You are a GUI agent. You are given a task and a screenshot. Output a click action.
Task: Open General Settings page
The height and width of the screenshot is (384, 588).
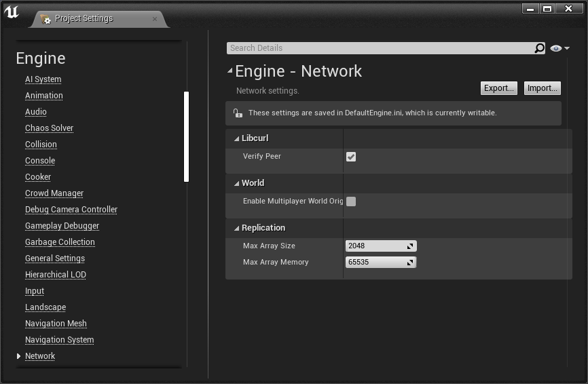point(55,258)
